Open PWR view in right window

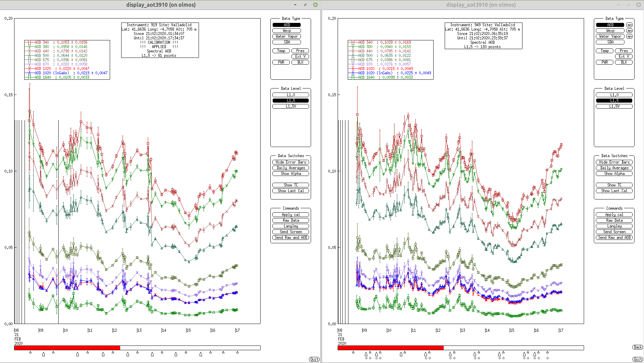[x=605, y=62]
